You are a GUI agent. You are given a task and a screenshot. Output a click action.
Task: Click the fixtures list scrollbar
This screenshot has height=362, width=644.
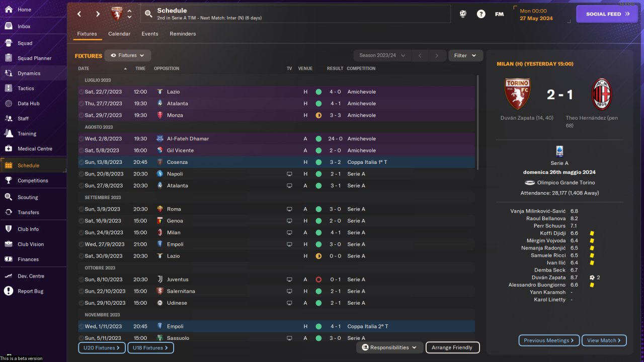point(477,122)
